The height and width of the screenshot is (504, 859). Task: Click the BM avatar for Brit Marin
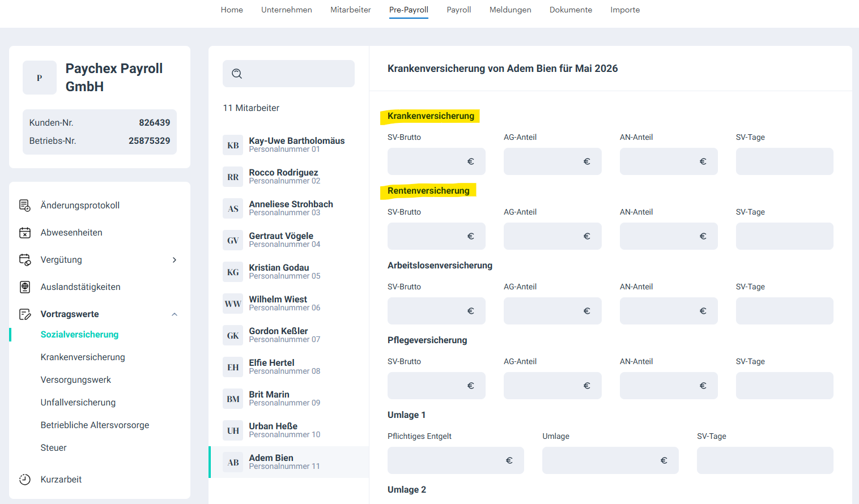coord(233,399)
